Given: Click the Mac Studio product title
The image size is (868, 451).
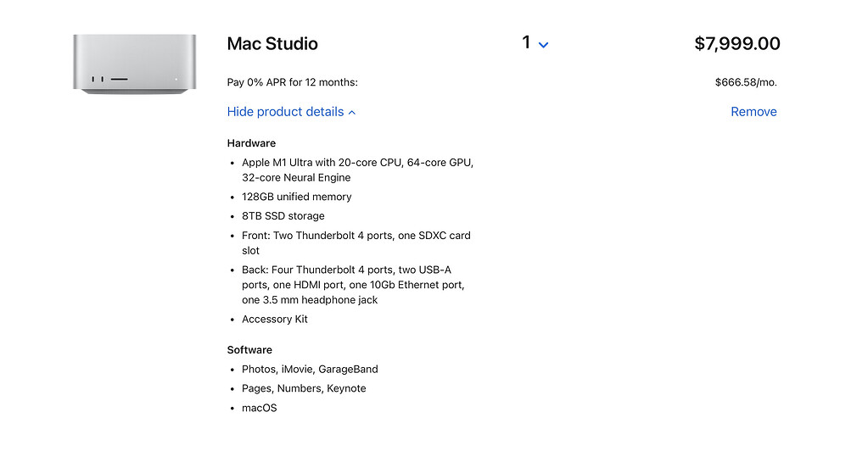Looking at the screenshot, I should tap(272, 44).
